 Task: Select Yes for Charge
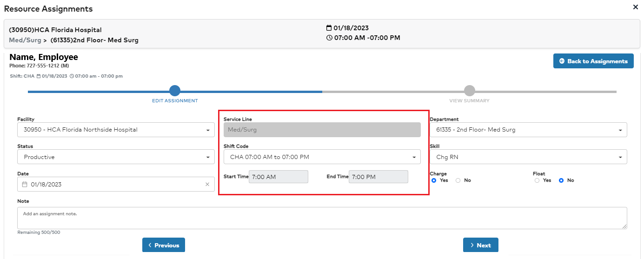pyautogui.click(x=434, y=180)
